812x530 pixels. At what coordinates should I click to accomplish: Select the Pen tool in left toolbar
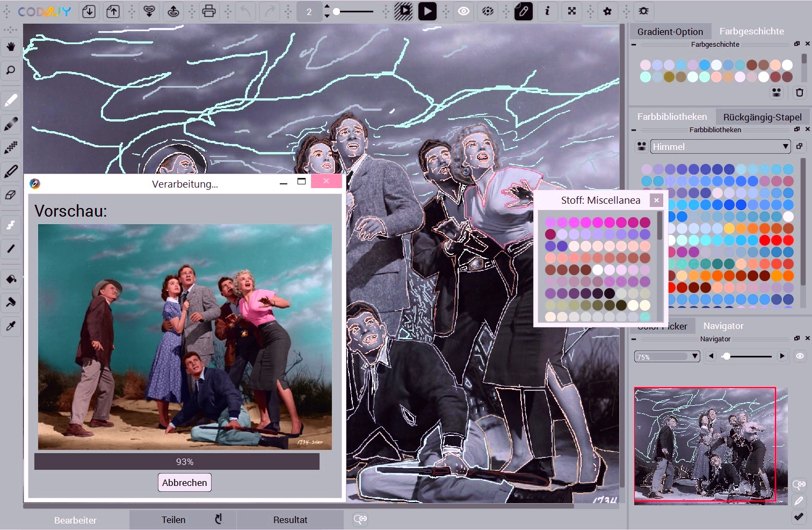point(11,101)
